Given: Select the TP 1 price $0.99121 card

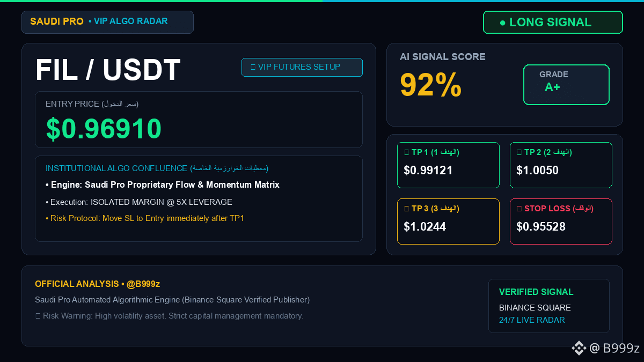Looking at the screenshot, I should pos(448,165).
